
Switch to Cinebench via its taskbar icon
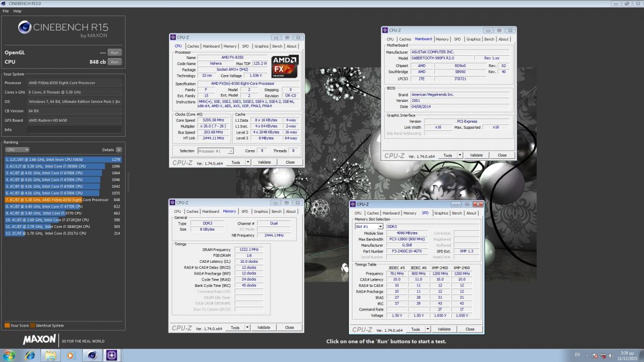(x=91, y=355)
